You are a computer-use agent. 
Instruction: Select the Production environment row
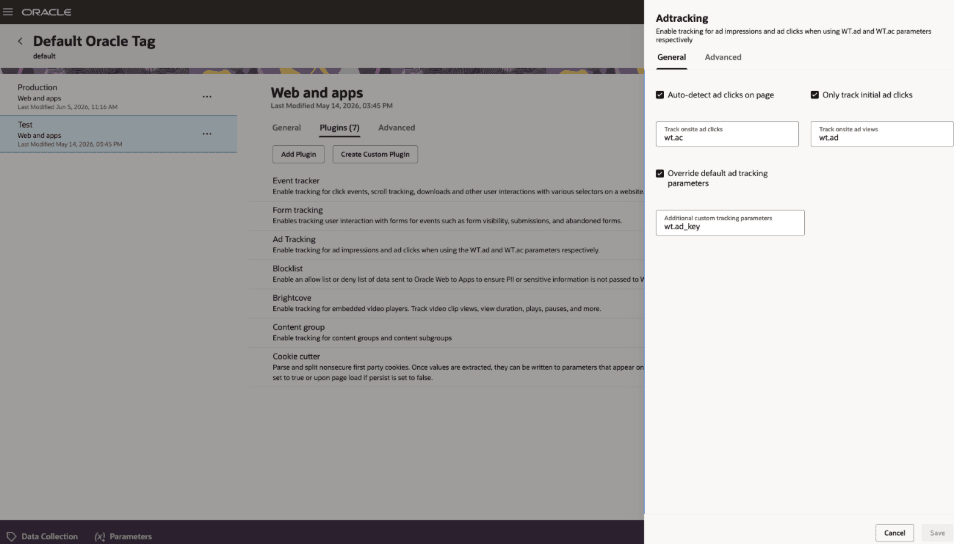pyautogui.click(x=119, y=97)
